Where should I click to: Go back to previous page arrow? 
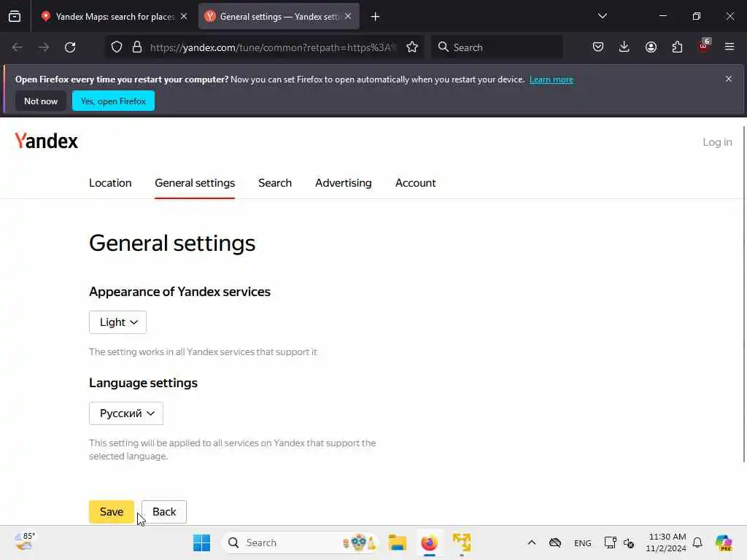click(18, 47)
